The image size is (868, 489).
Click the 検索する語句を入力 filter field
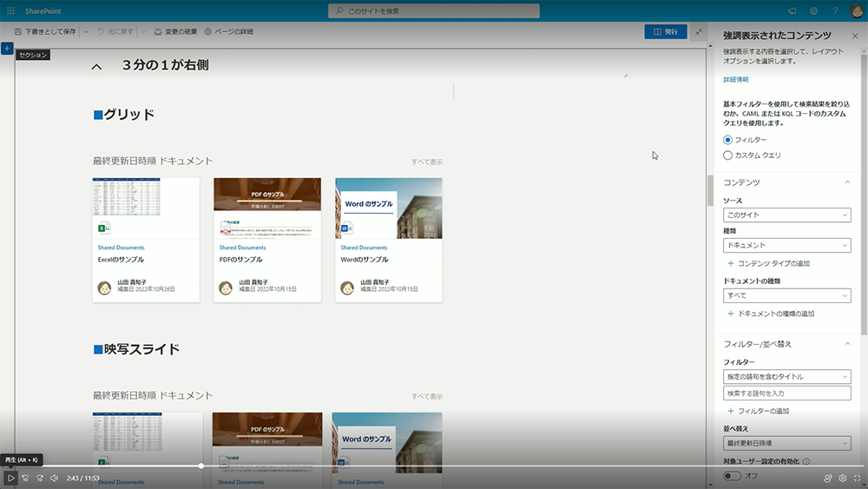786,393
